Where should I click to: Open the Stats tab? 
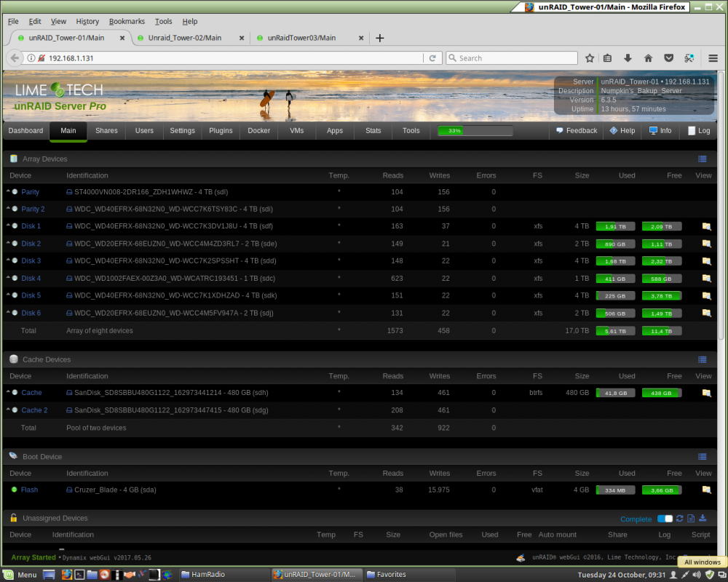tap(373, 131)
